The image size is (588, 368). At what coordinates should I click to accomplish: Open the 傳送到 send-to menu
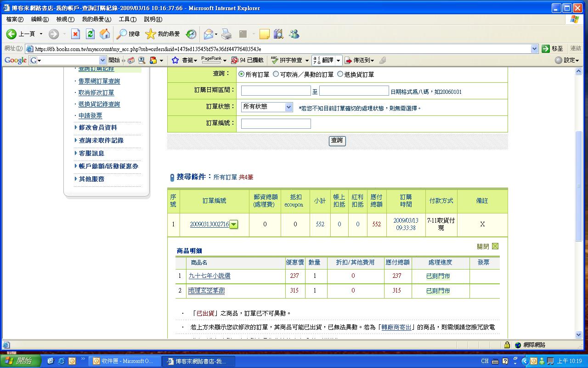359,60
